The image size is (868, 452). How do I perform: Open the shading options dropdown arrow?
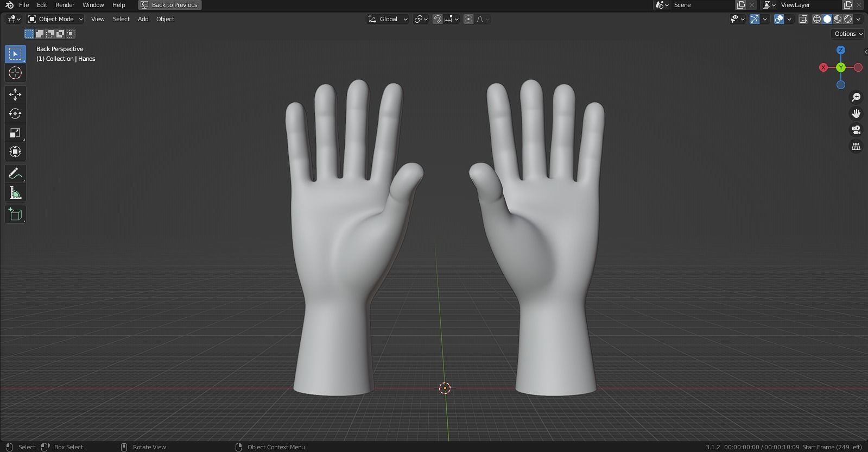pyautogui.click(x=858, y=19)
